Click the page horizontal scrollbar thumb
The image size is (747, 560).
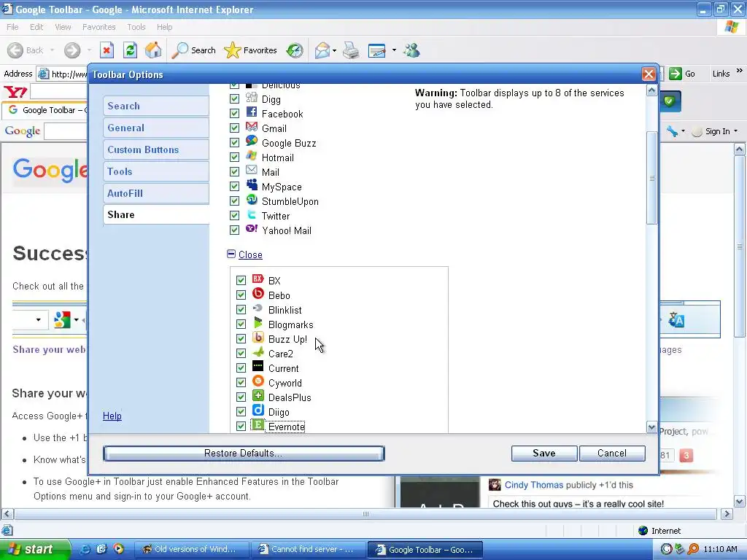click(365, 514)
